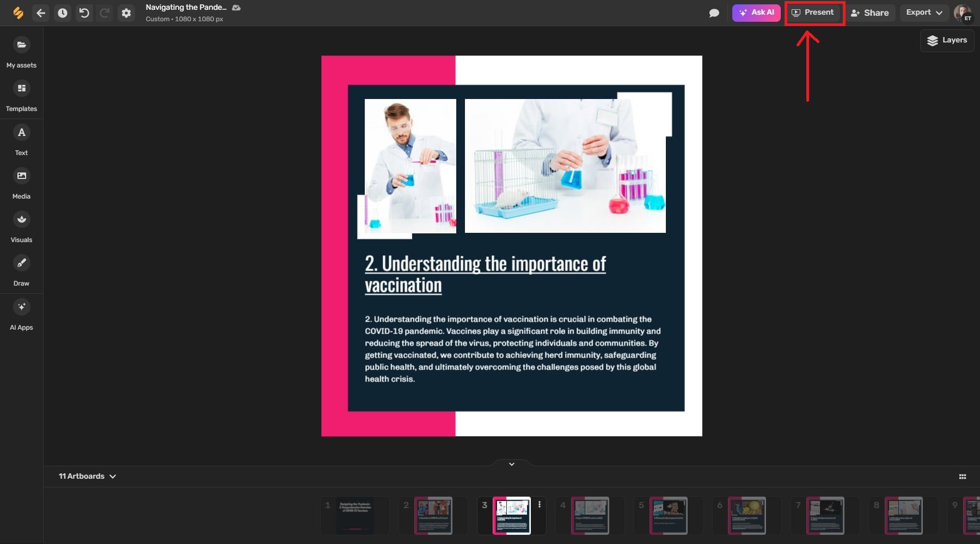Click the Redo icon
This screenshot has width=980, height=544.
104,13
